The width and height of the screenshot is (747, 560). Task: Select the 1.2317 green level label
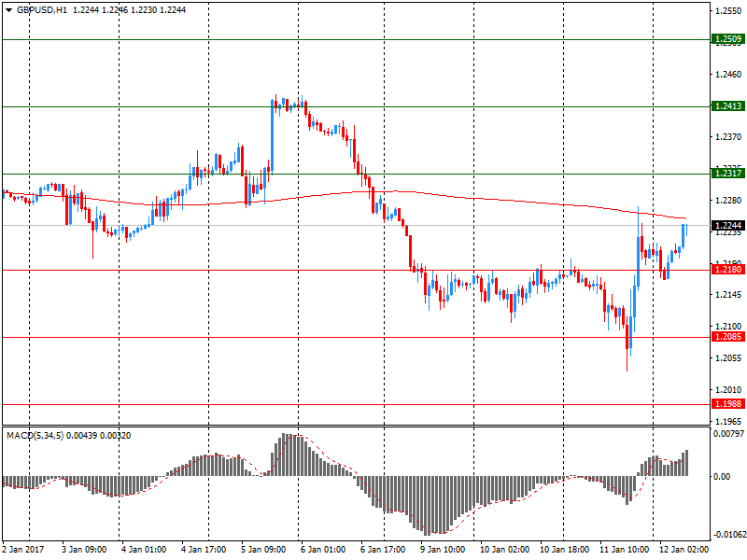(728, 174)
